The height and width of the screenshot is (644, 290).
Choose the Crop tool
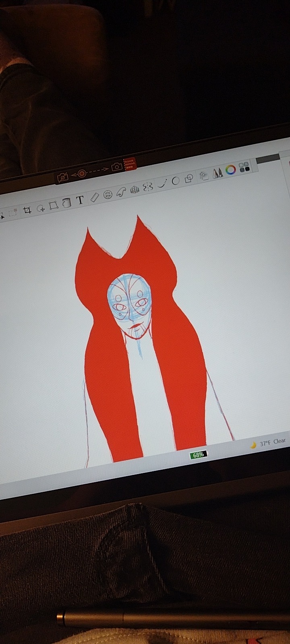[x=27, y=210]
